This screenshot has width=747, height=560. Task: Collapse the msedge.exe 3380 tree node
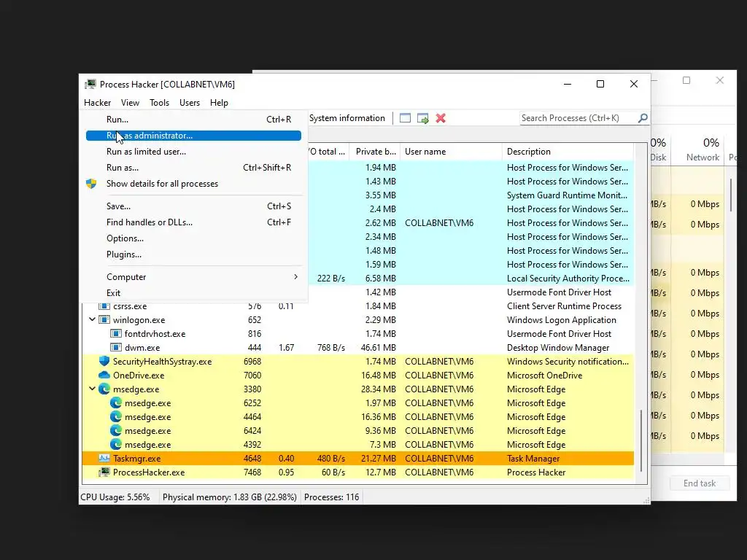93,389
